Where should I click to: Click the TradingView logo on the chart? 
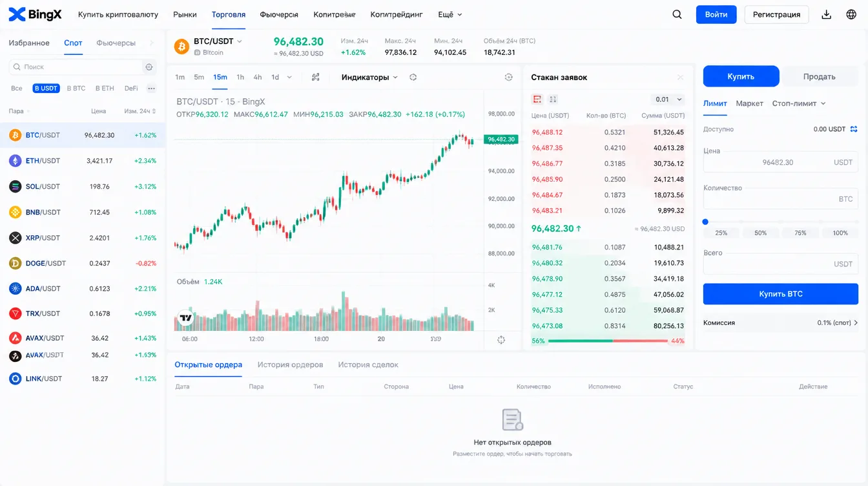(x=185, y=318)
